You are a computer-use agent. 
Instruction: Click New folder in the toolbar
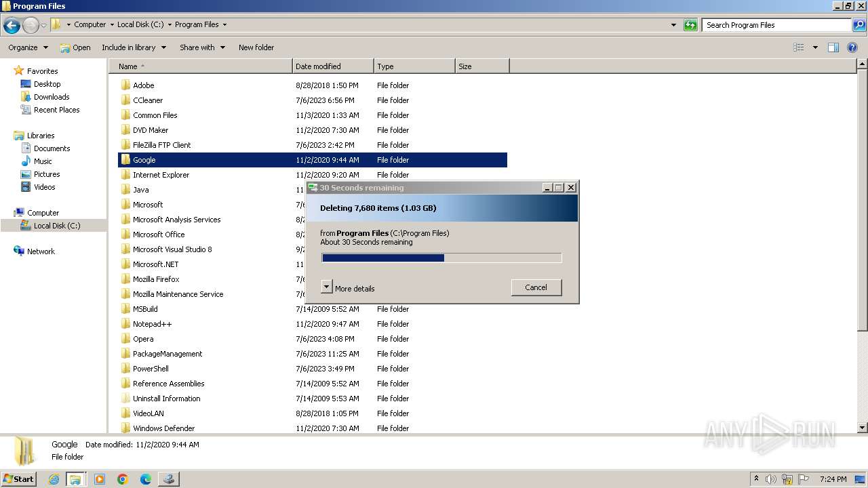(256, 47)
